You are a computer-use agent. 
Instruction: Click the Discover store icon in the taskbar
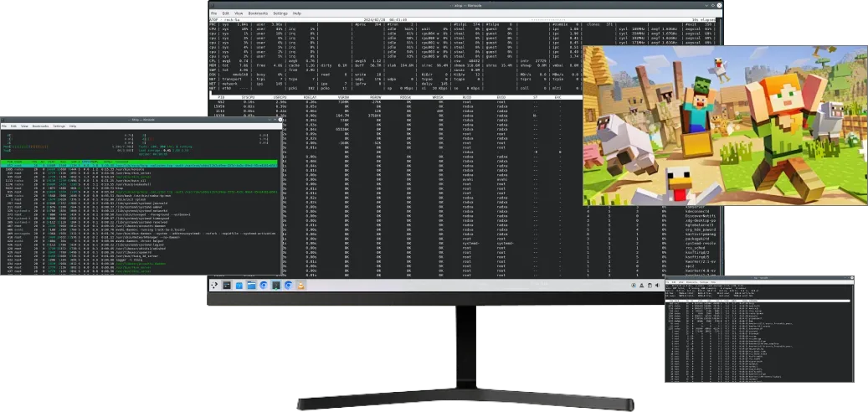(x=239, y=286)
